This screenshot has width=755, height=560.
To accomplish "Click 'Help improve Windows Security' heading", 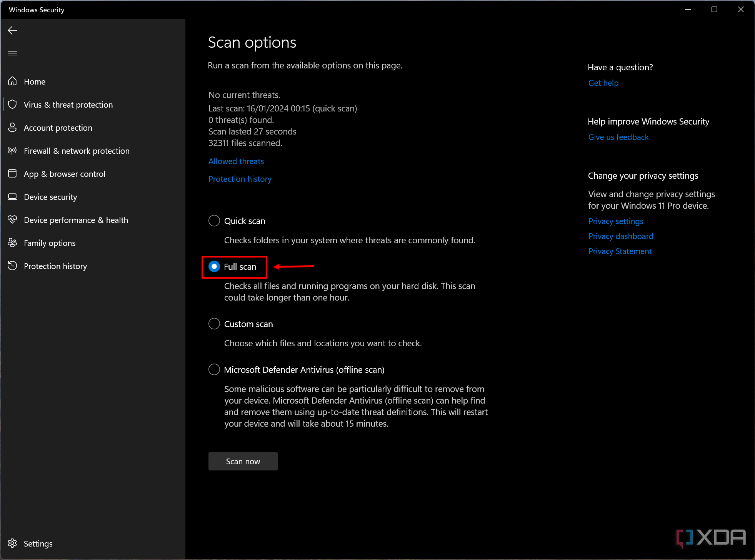I will tap(648, 121).
